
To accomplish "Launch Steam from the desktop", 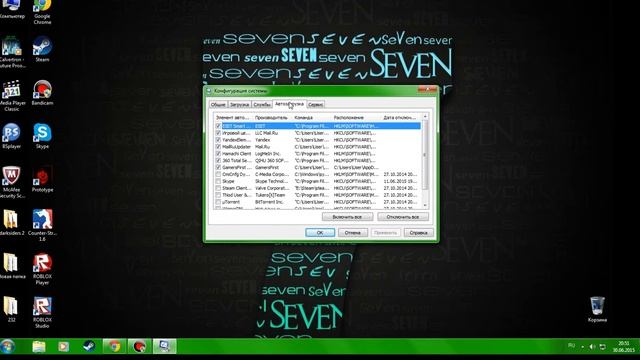I will click(x=42, y=49).
